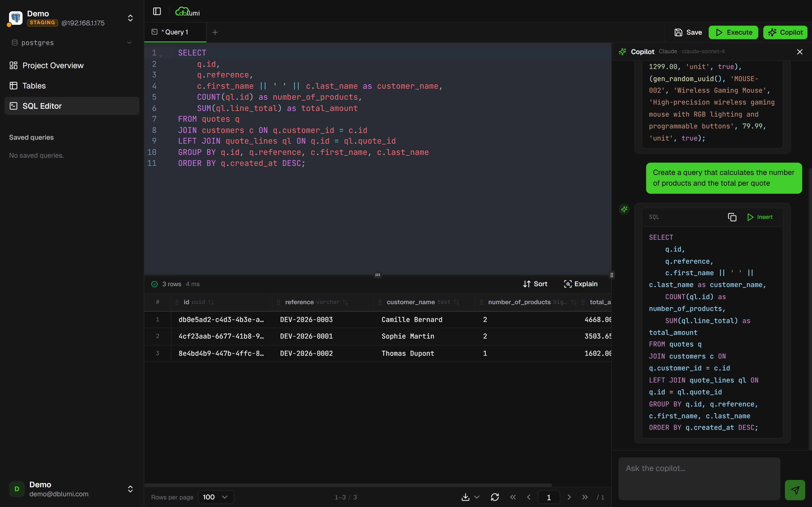Execute the current SQL query

(733, 32)
